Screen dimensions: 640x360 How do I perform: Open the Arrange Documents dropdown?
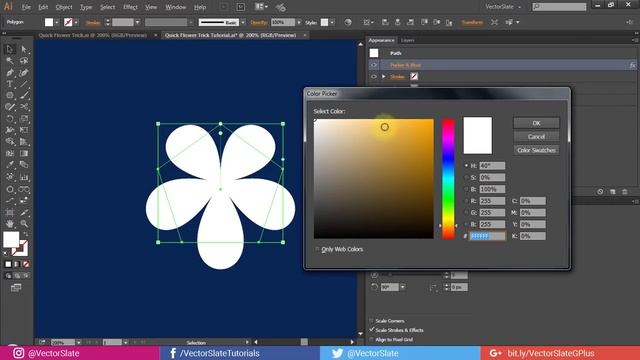coord(261,7)
